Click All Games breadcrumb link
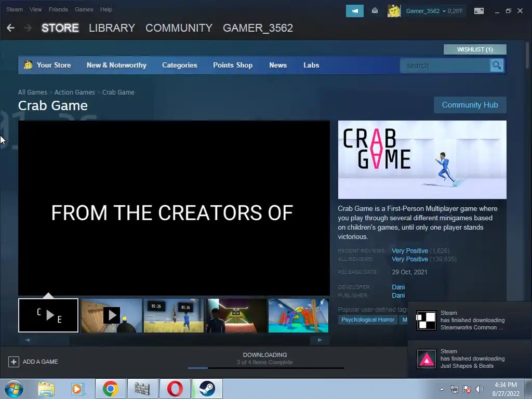Image resolution: width=532 pixels, height=399 pixels. click(x=33, y=92)
